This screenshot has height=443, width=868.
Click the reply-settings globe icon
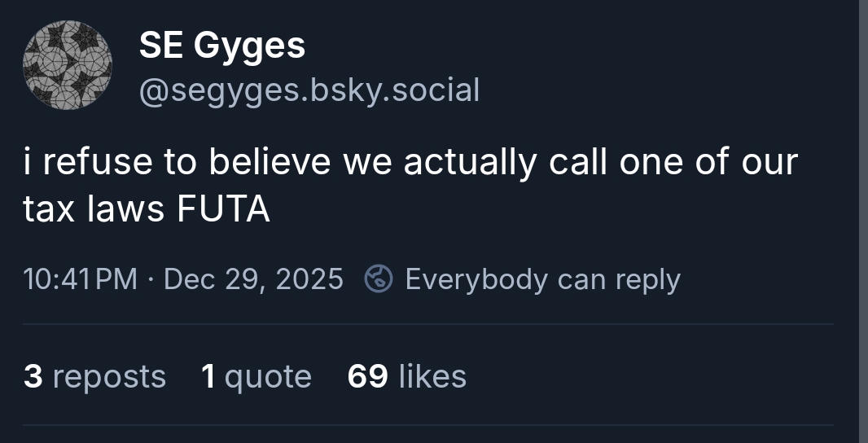(x=378, y=279)
